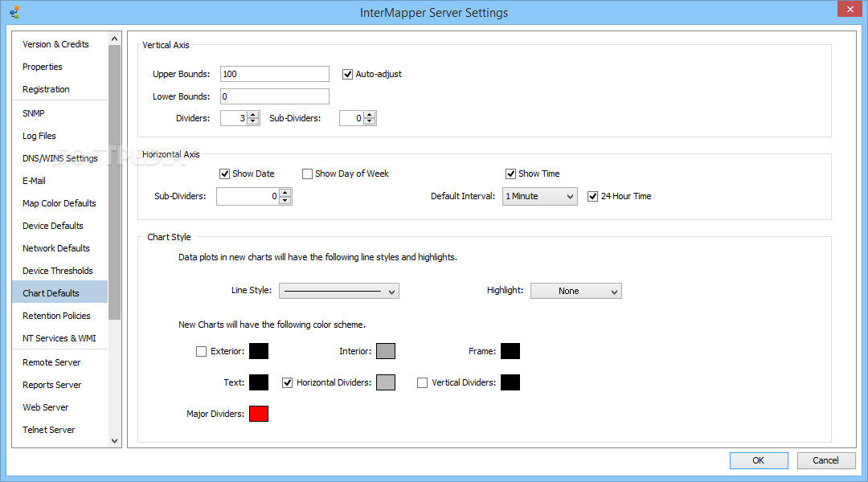The height and width of the screenshot is (482, 868).
Task: Toggle the Show Time checkbox
Action: [511, 174]
